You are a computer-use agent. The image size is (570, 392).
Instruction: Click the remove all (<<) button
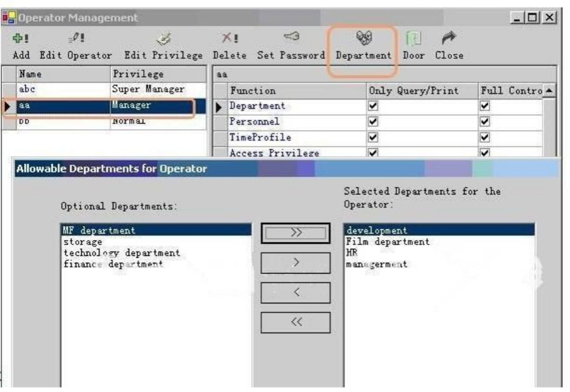coord(296,322)
